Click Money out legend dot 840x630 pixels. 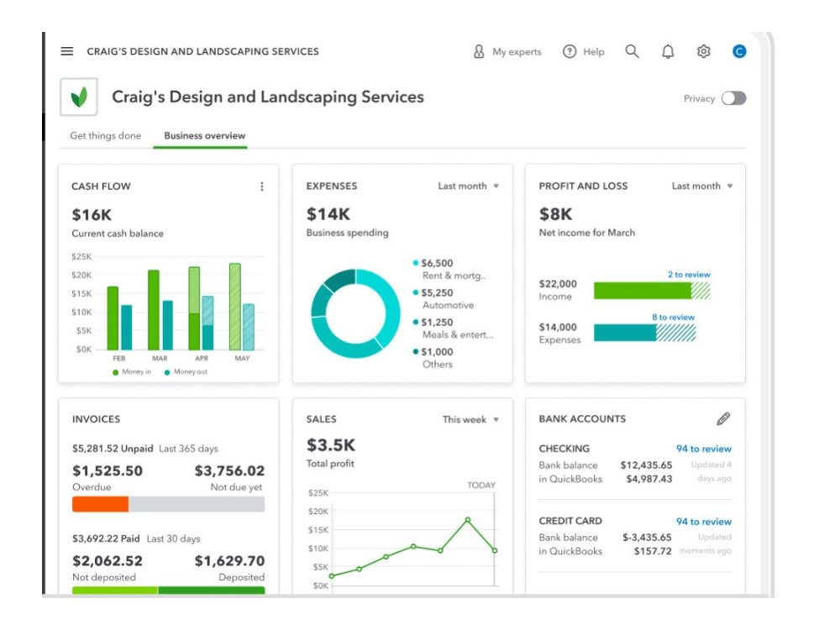click(167, 372)
